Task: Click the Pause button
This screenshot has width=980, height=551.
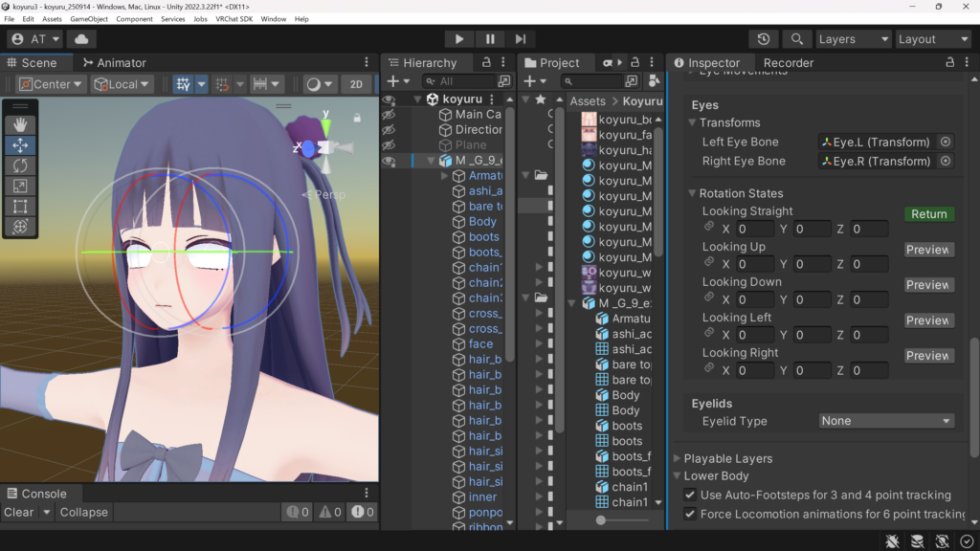Action: (x=490, y=39)
